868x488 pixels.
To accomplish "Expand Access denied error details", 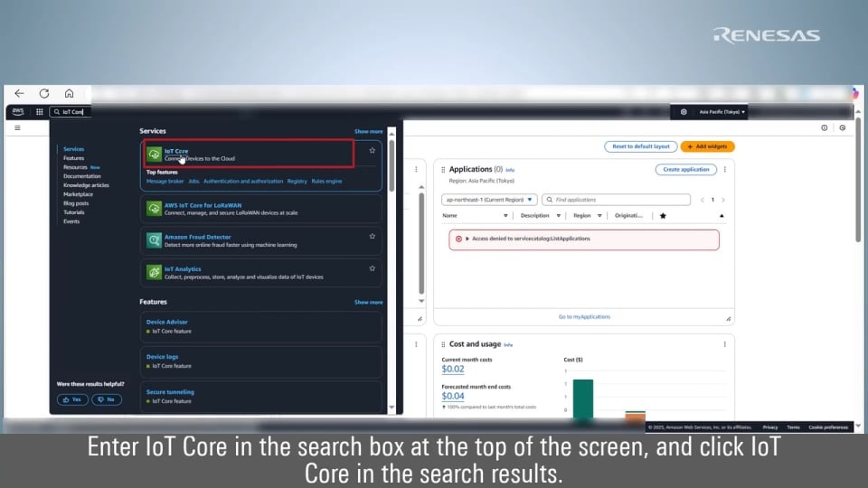I will pos(467,239).
